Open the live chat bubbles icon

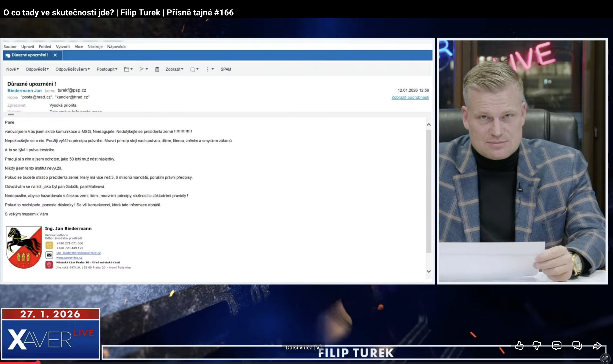(577, 345)
